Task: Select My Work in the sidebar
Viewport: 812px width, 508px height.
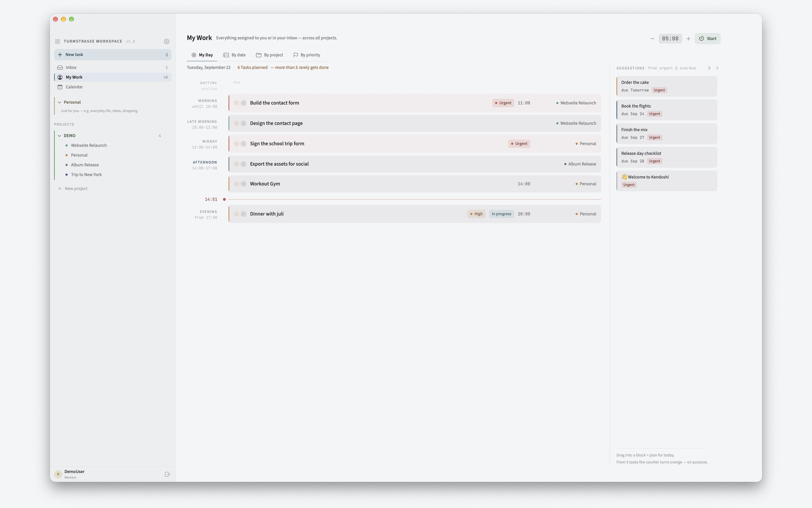Action: pyautogui.click(x=113, y=77)
